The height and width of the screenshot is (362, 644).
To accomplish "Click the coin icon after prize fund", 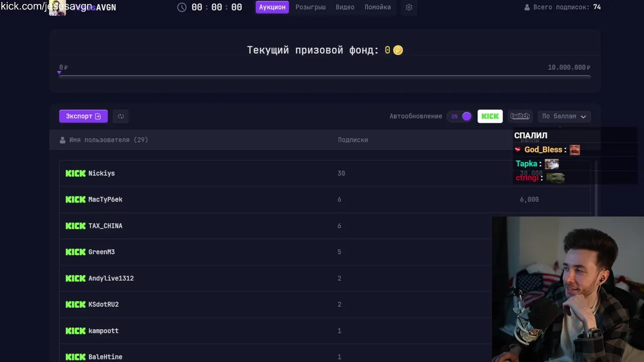I will [x=398, y=50].
